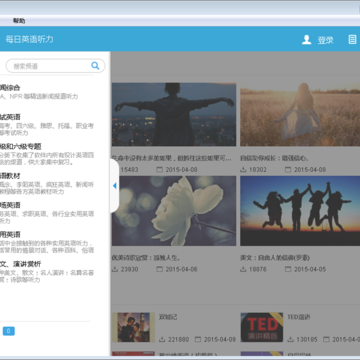360x360 pixels.
Task: Click the 18302 download count
Action: click(x=258, y=169)
